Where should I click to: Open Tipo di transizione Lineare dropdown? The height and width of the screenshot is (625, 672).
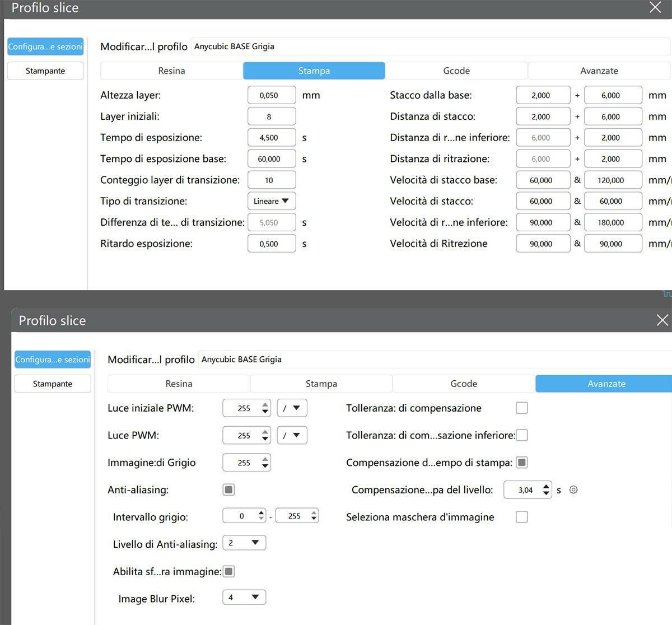tap(271, 201)
